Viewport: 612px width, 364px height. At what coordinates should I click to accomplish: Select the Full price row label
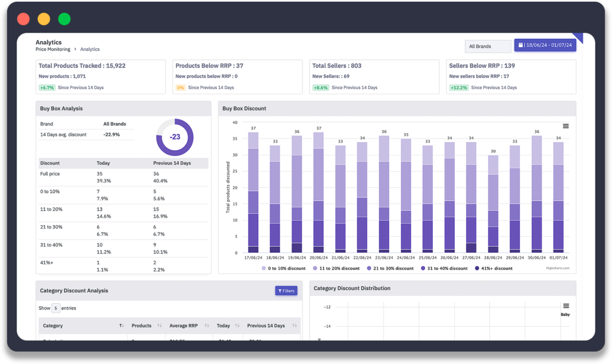(x=50, y=173)
